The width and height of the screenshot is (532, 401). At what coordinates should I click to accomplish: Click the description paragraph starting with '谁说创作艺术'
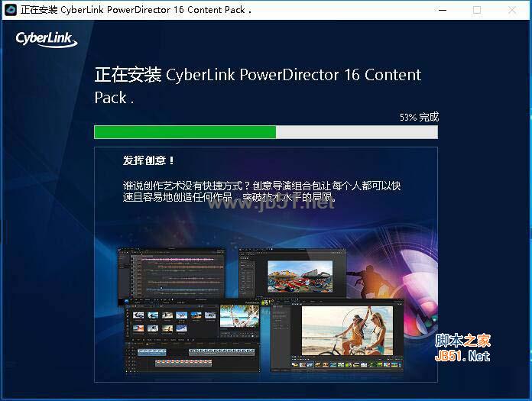pyautogui.click(x=261, y=191)
